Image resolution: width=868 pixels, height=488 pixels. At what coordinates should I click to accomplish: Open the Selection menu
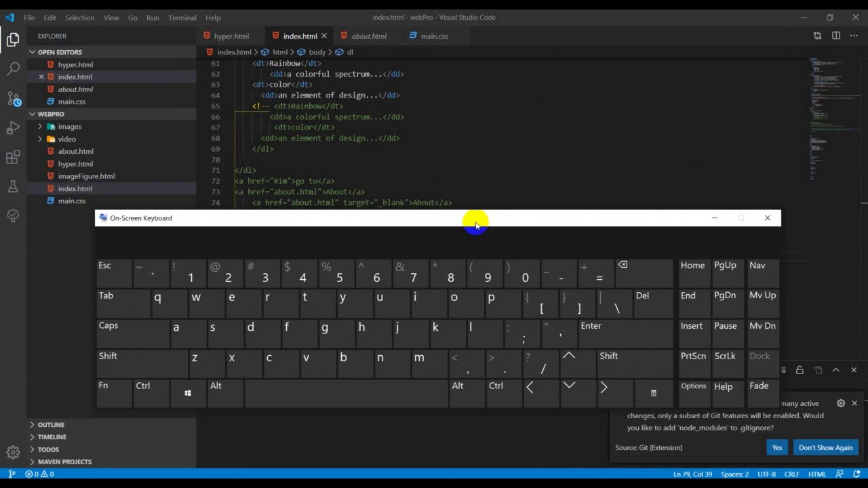point(79,18)
